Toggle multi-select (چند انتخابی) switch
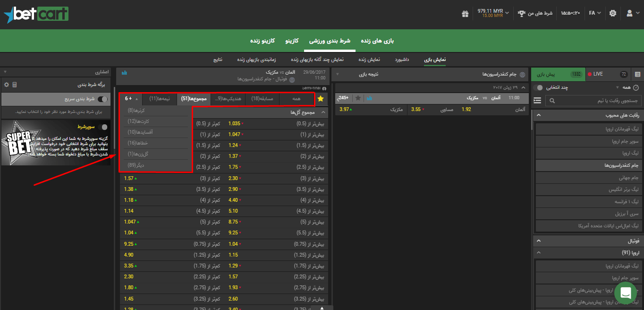Image resolution: width=644 pixels, height=310 pixels. coord(538,87)
